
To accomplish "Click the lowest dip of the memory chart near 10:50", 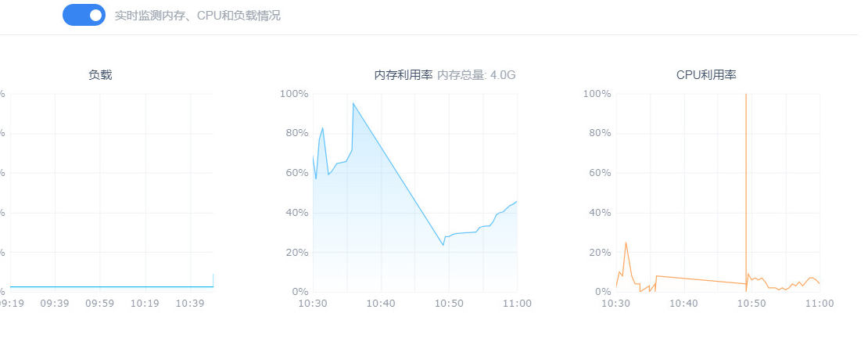I will tap(443, 245).
